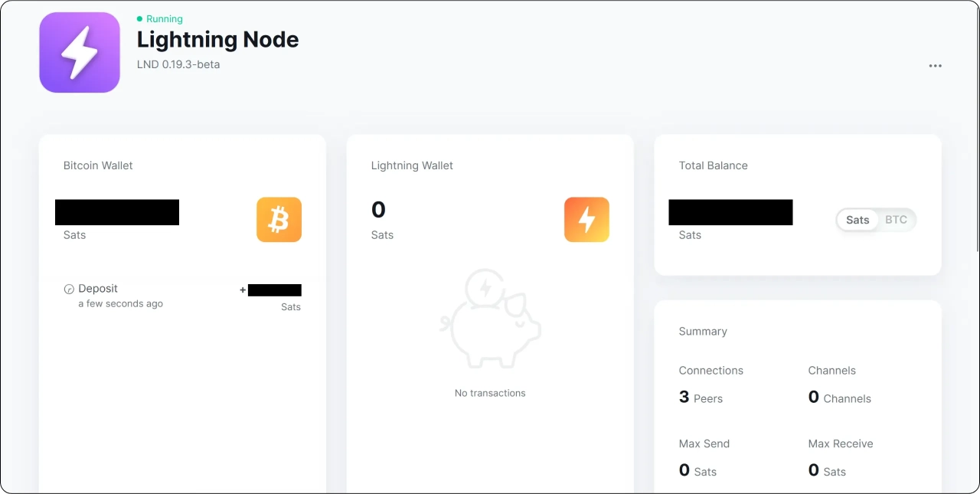Click the Lightning Wallet bolt icon

click(586, 220)
